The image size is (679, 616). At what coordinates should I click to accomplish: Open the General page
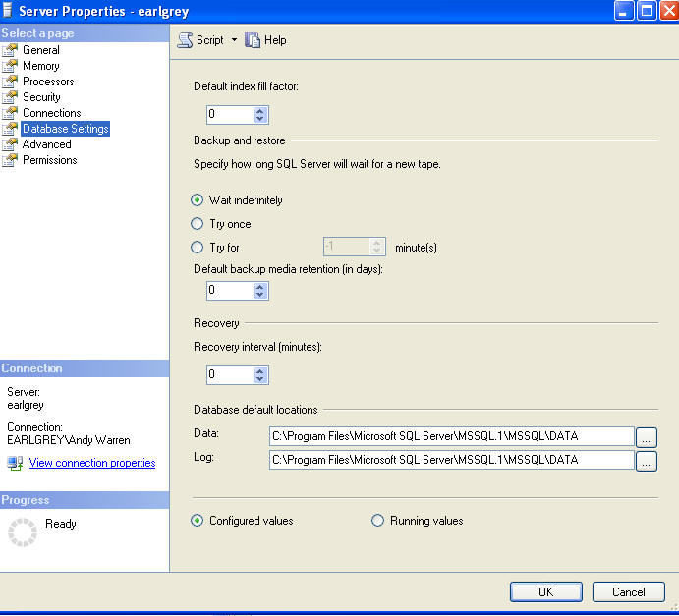(x=41, y=50)
